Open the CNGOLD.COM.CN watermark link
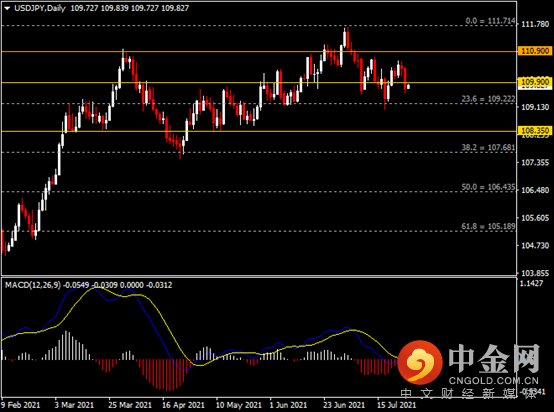The image size is (554, 412). pos(493,381)
